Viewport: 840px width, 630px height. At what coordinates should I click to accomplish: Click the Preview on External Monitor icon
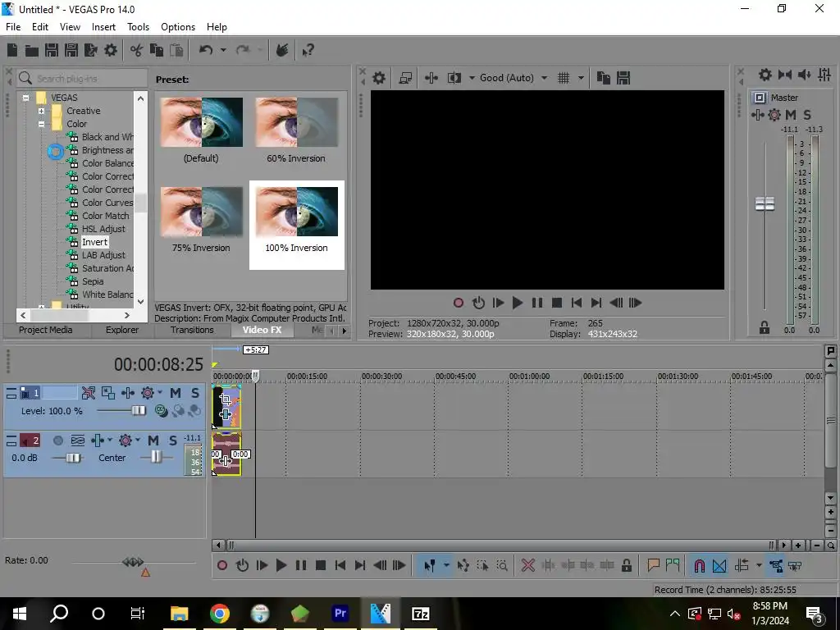tap(405, 78)
